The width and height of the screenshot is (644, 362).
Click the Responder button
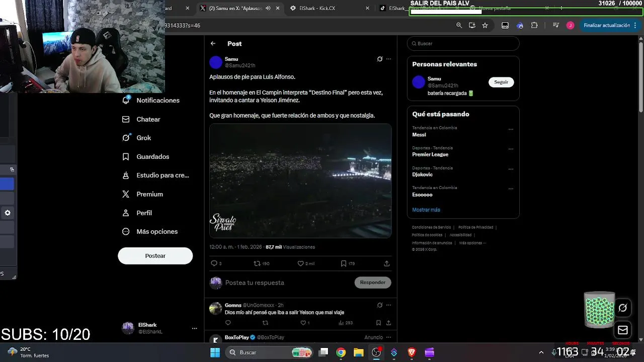373,282
